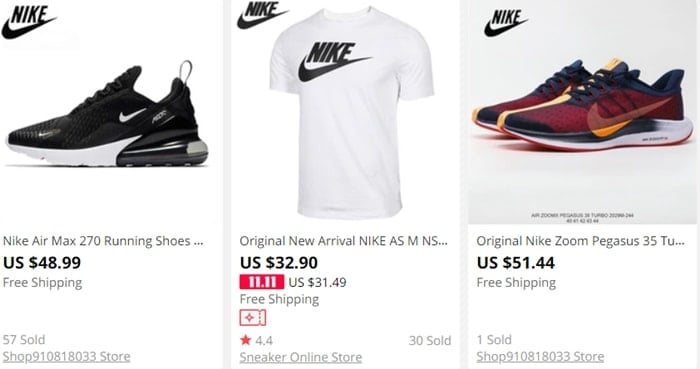The width and height of the screenshot is (700, 369).
Task: Open the black Air Max 270 shoe image
Action: click(107, 116)
